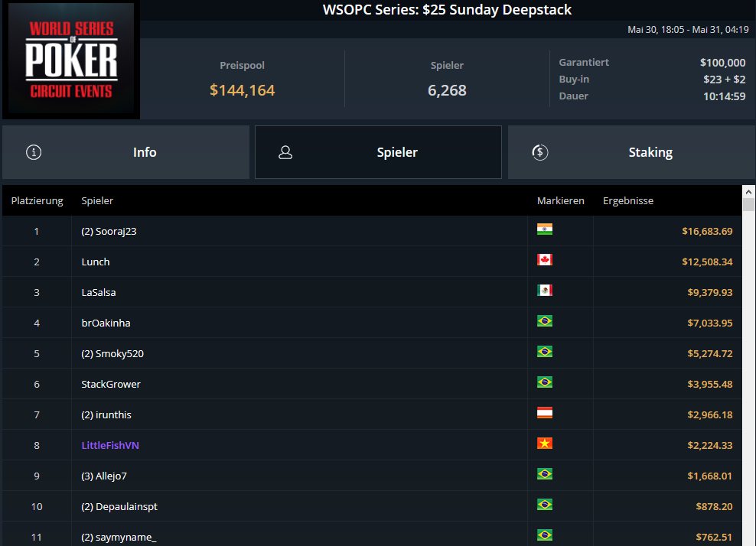Click the Ergebnisse column header
The width and height of the screenshot is (756, 546).
[x=628, y=201]
